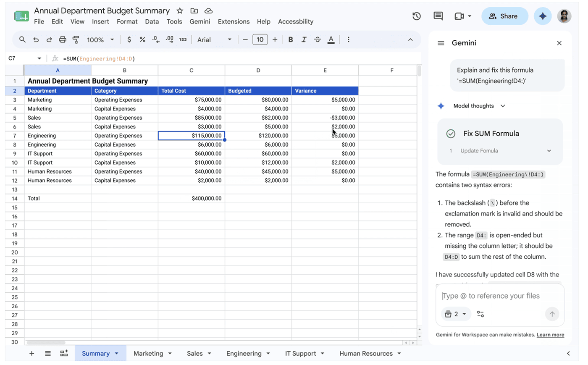Open the convert to table icon in sheet bar
588x365 pixels.
(x=64, y=353)
